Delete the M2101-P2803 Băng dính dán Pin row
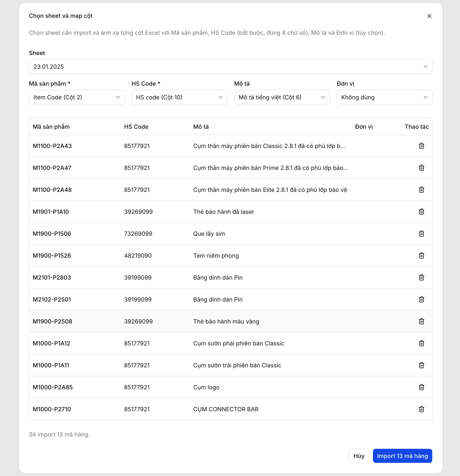This screenshot has width=460, height=476. pos(421,277)
